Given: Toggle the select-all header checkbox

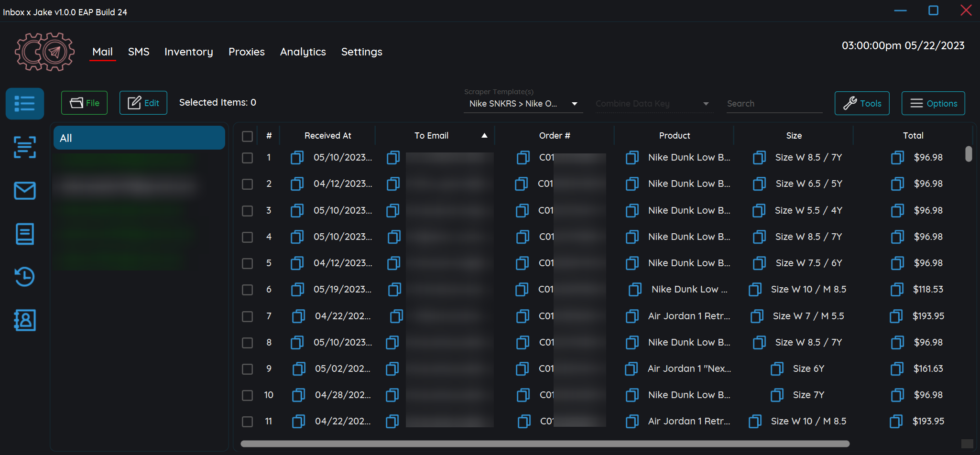Looking at the screenshot, I should (247, 136).
